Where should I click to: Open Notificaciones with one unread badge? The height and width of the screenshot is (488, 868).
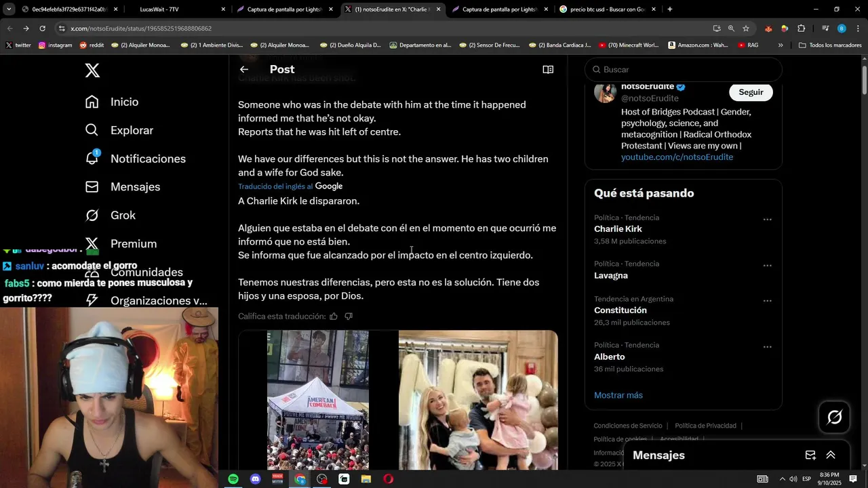[135, 159]
